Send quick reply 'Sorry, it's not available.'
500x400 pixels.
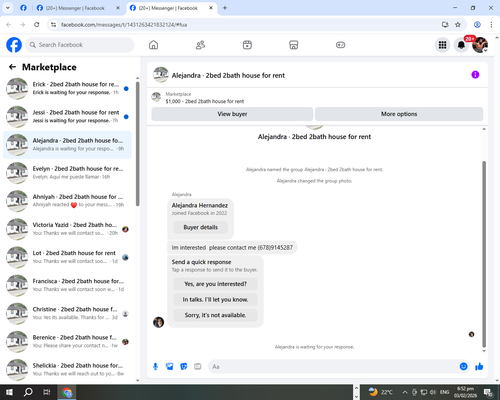(215, 315)
